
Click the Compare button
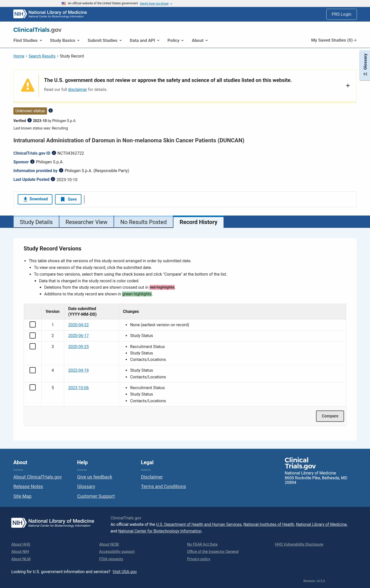[x=330, y=416]
